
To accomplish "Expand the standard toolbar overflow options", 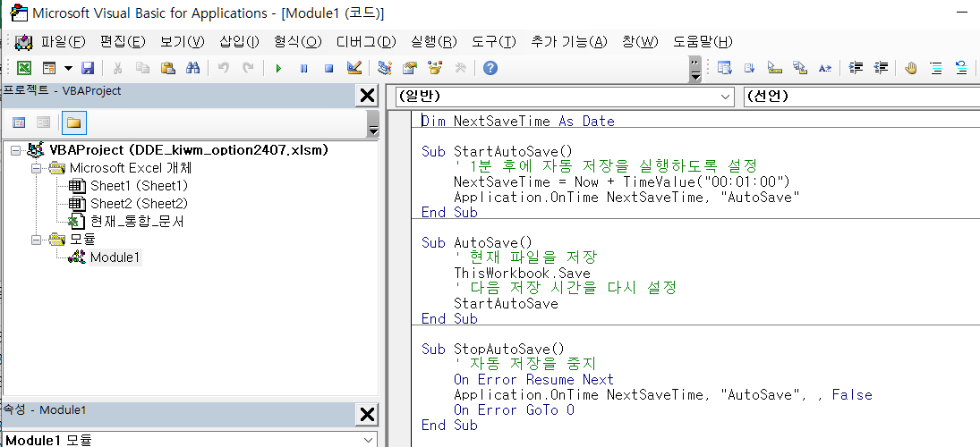I will pyautogui.click(x=695, y=69).
